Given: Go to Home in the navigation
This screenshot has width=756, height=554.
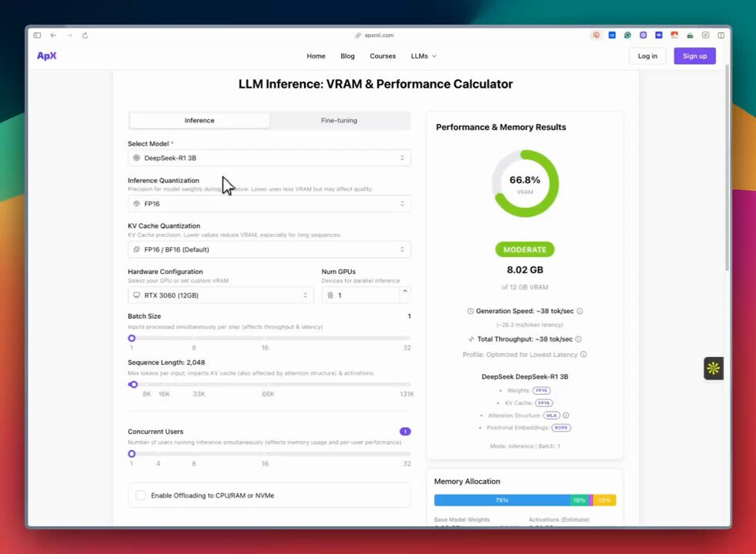Looking at the screenshot, I should [x=316, y=56].
